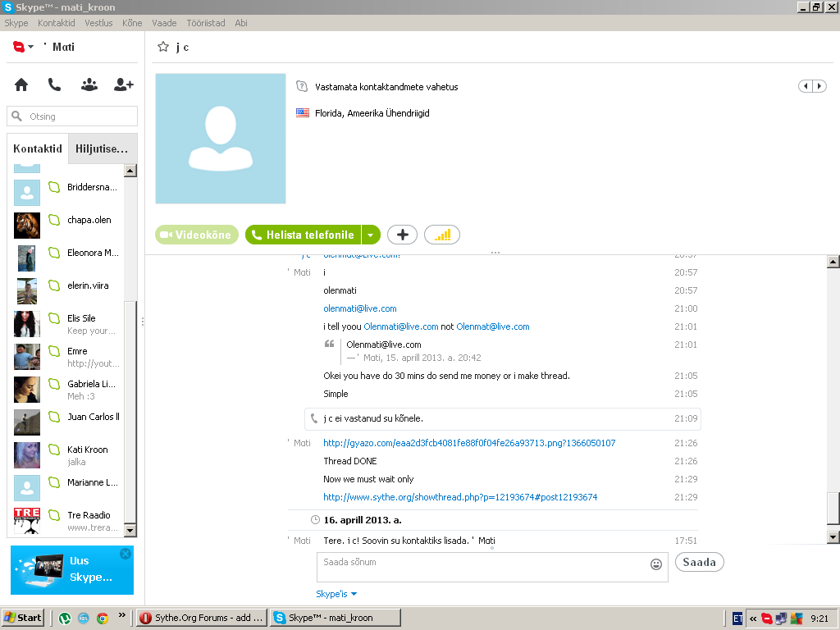Open the phone dial pad icon
This screenshot has height=630, width=840.
click(x=55, y=84)
